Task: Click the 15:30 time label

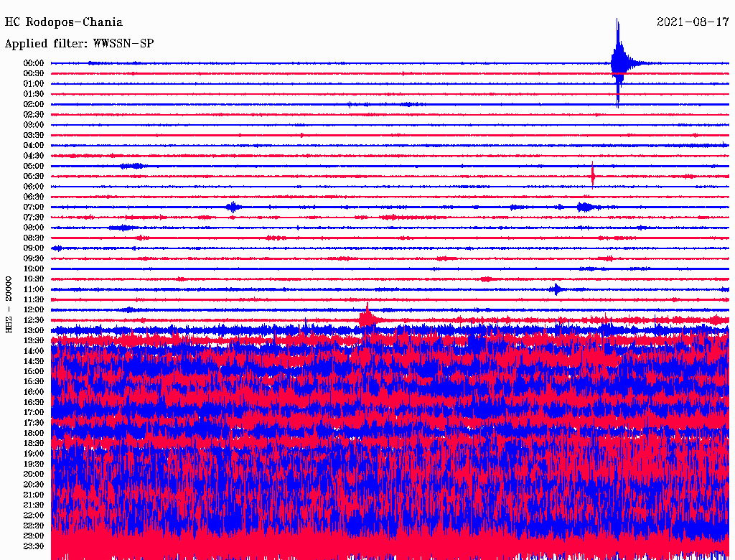Action: (34, 382)
